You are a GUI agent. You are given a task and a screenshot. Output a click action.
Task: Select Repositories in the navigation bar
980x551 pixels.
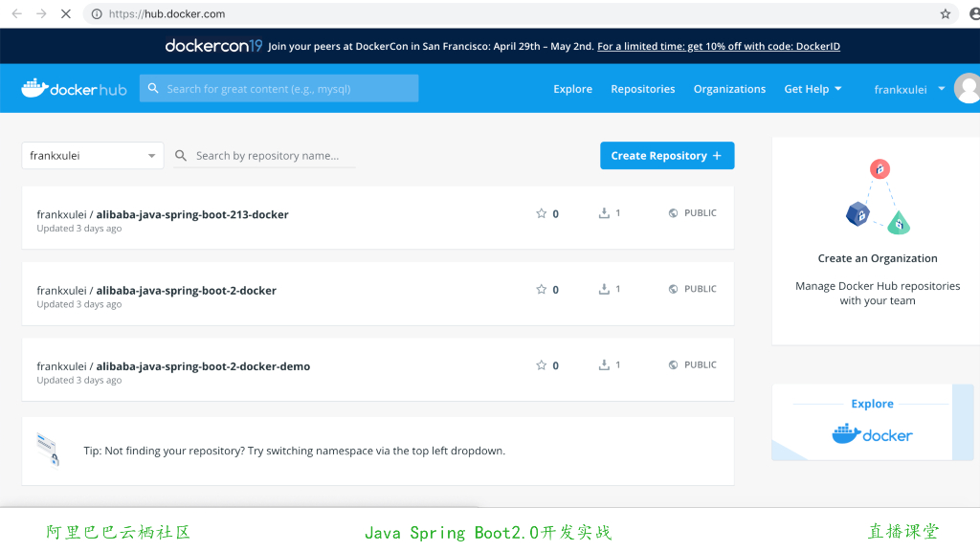click(x=642, y=88)
